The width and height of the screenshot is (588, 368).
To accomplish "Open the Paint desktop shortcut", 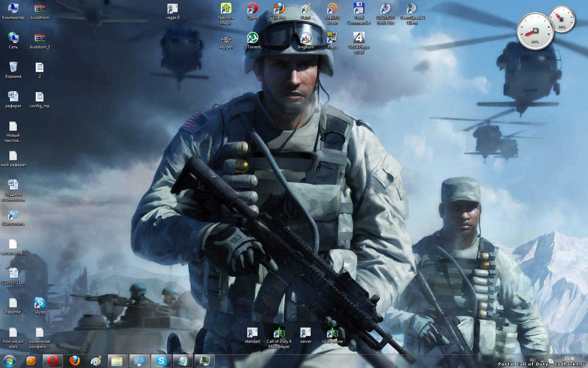I will click(x=306, y=11).
